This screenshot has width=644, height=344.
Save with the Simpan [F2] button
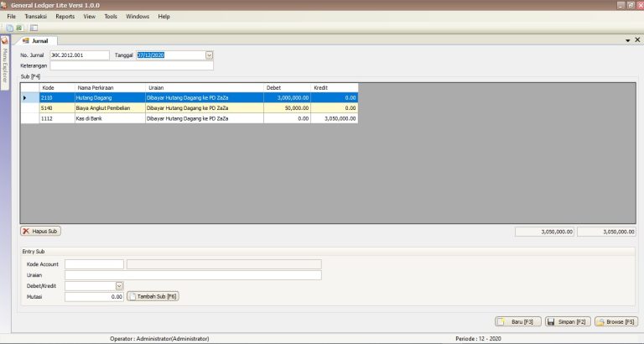coord(567,321)
